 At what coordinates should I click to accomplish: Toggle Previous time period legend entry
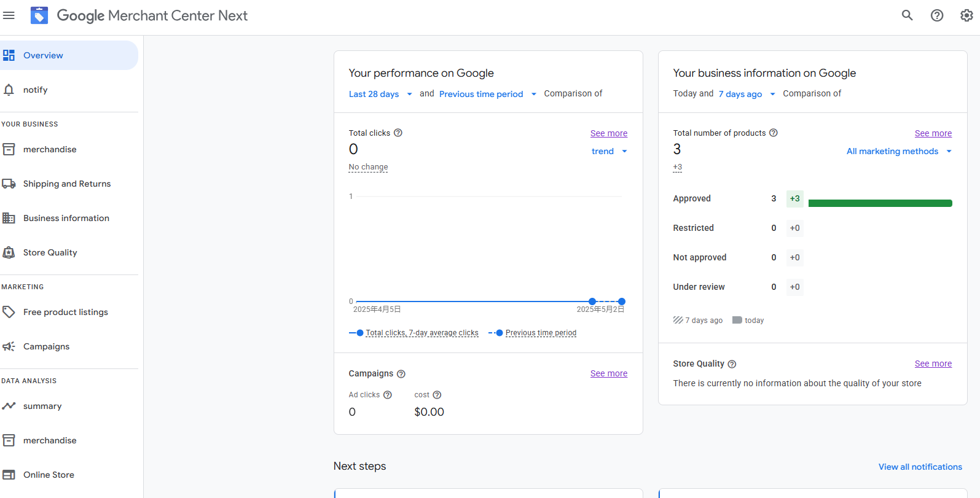(x=533, y=333)
